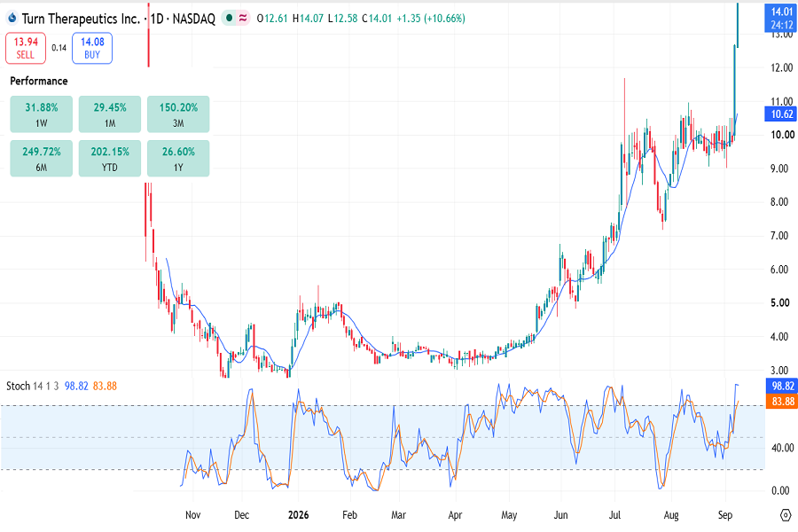Image resolution: width=798 pixels, height=532 pixels.
Task: Click the Jul label on time axis
Action: coord(614,514)
